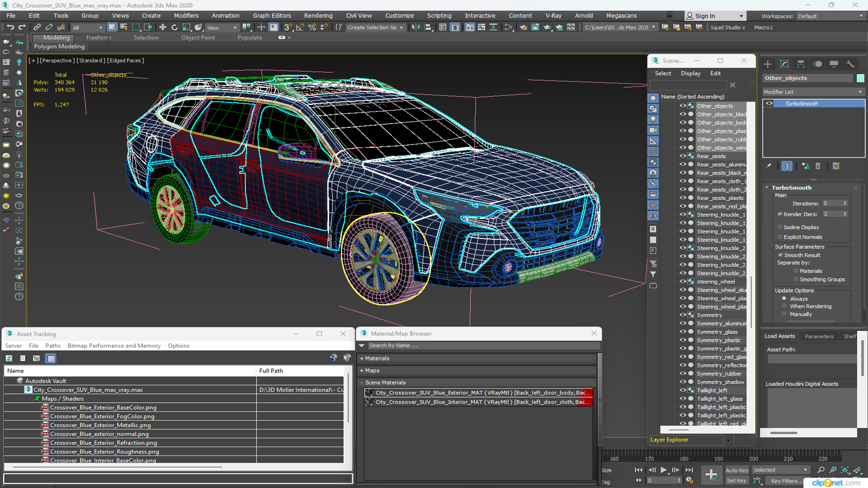868x488 pixels.
Task: Click the Mirror tool icon
Action: [x=415, y=28]
